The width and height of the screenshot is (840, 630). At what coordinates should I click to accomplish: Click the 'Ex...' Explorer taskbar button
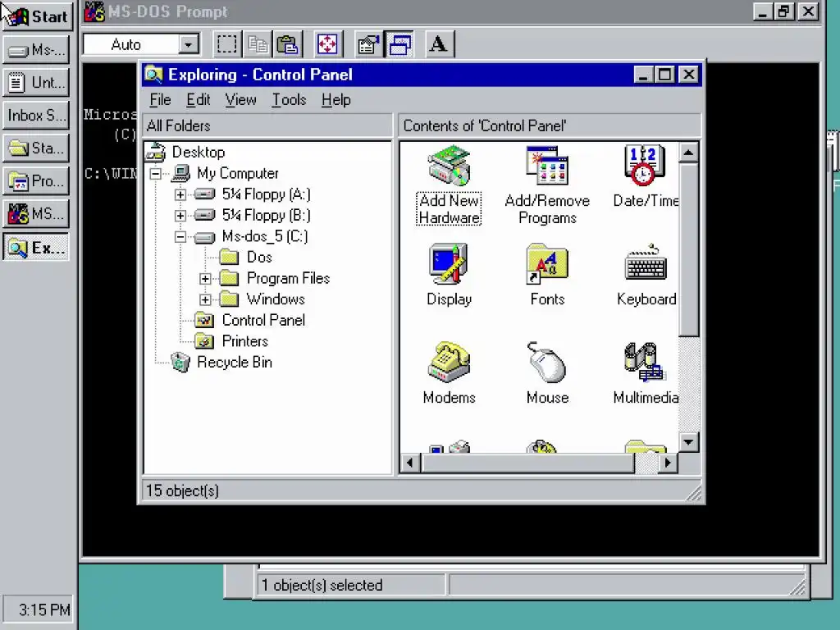(x=36, y=248)
